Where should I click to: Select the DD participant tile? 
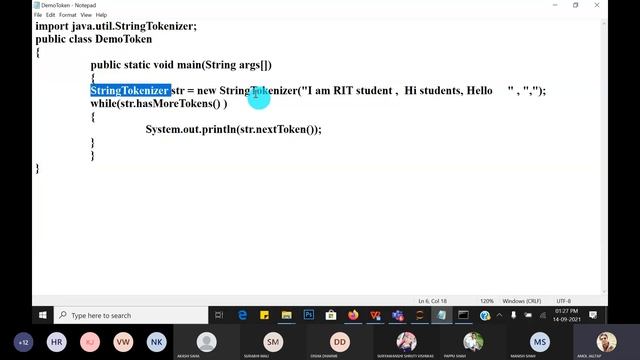[340, 342]
